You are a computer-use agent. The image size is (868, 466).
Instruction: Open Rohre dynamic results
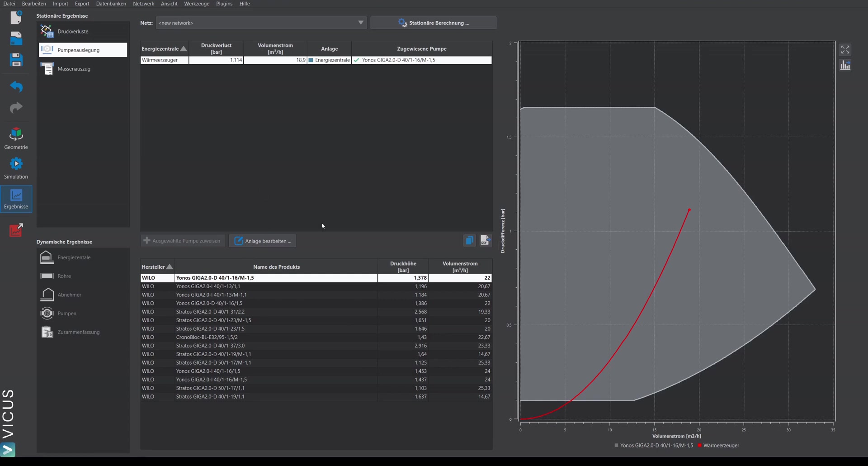(83, 276)
